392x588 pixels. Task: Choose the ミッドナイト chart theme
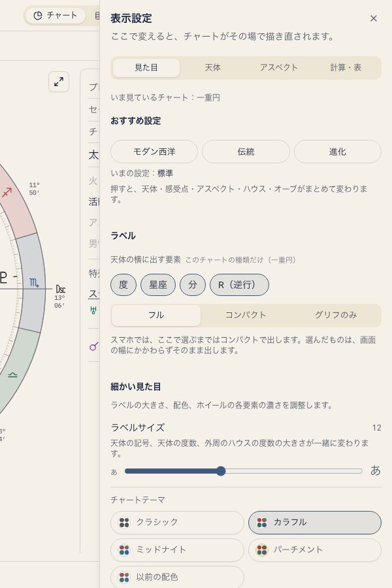click(177, 549)
